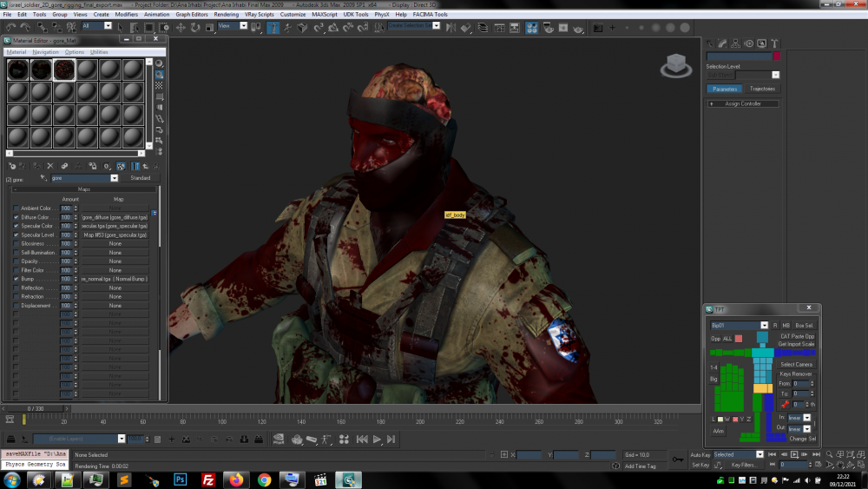Viewport: 868px width, 489px height.
Task: Open the Graph Editors menu
Action: click(190, 15)
